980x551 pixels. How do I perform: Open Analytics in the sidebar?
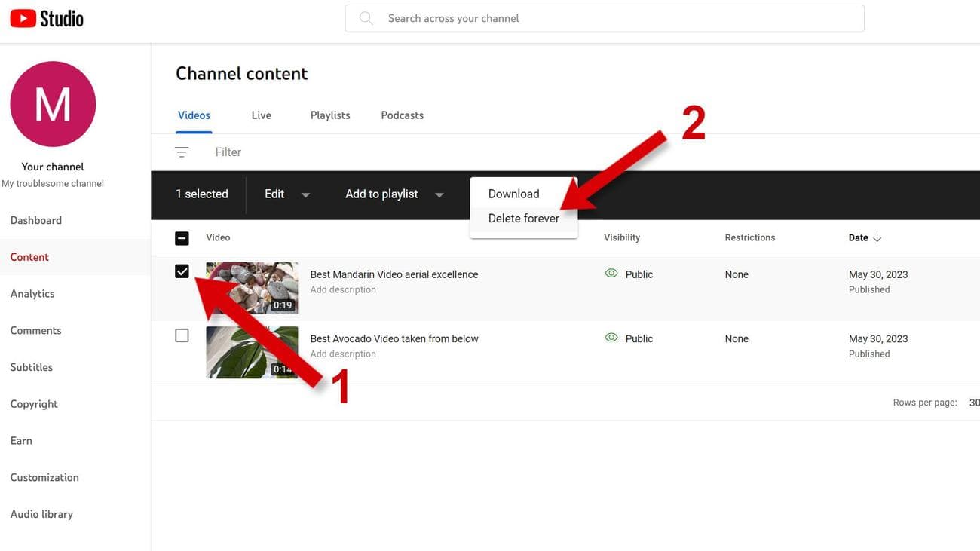[32, 294]
